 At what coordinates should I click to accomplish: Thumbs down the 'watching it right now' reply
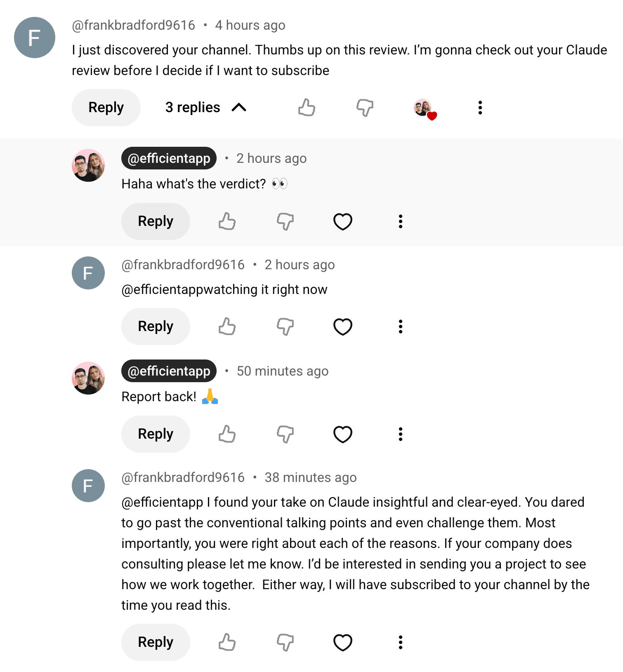point(285,327)
